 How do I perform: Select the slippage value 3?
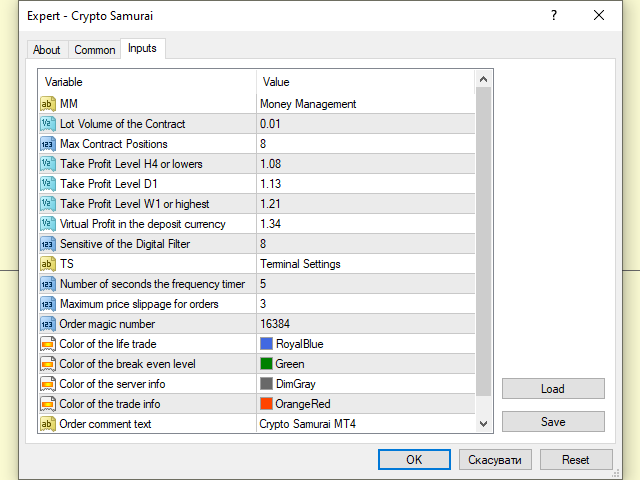(x=263, y=304)
